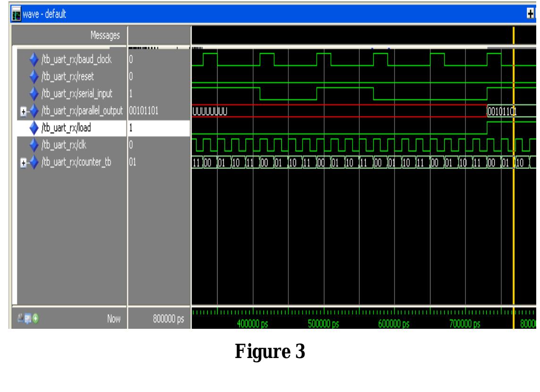Click the blue diamond icon beside reset
The image size is (540, 392).
click(x=34, y=76)
